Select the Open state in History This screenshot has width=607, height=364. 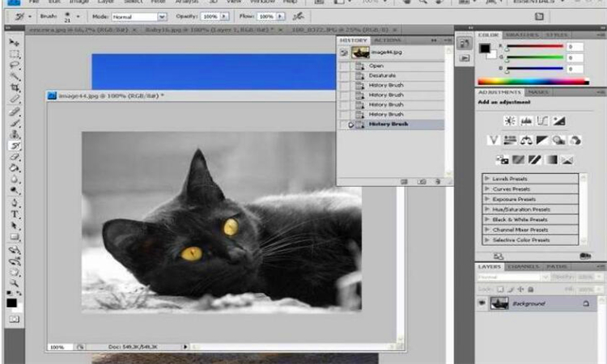(x=376, y=66)
